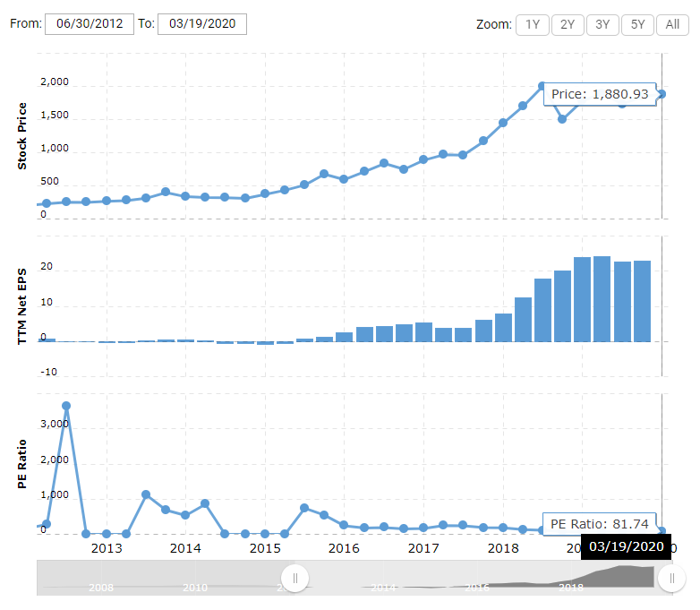Click right navigator range handle
The image size is (700, 610).
point(672,579)
